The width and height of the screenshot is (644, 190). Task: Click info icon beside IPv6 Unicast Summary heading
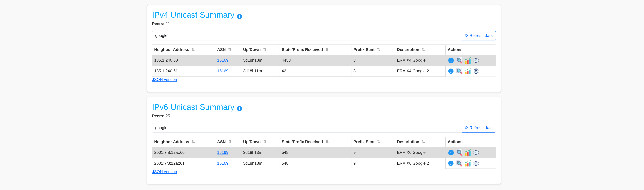tap(239, 109)
